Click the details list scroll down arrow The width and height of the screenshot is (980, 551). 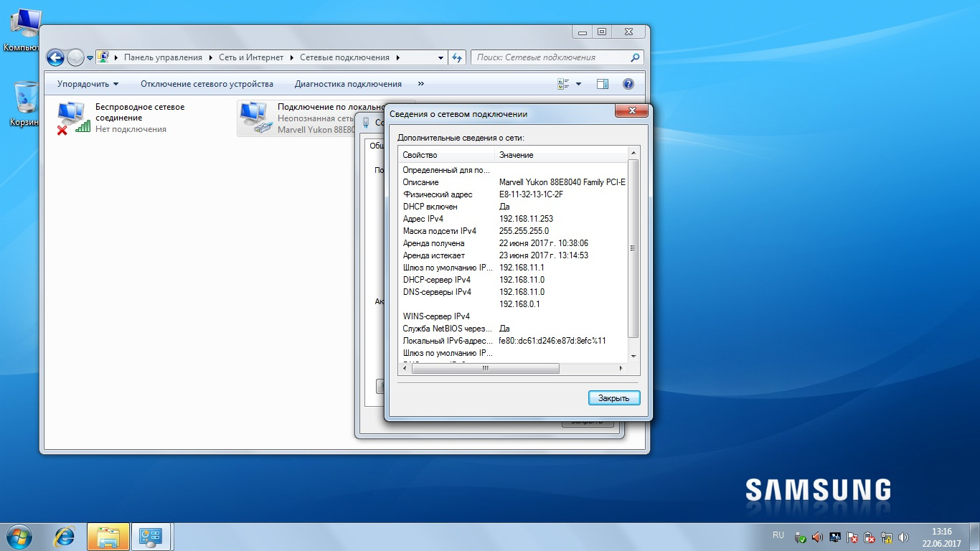click(633, 357)
